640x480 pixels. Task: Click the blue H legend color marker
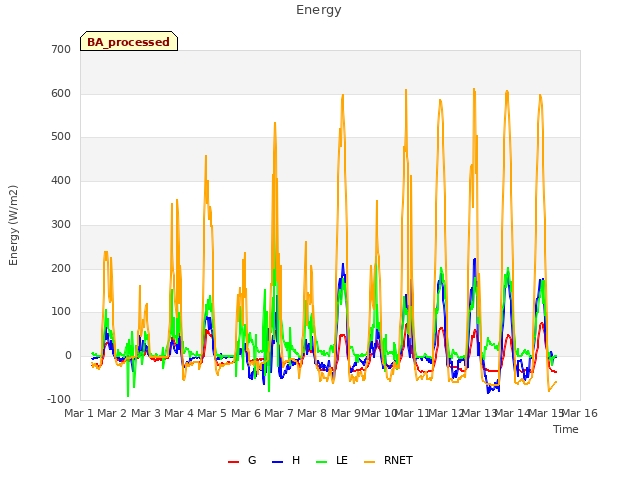tap(277, 462)
